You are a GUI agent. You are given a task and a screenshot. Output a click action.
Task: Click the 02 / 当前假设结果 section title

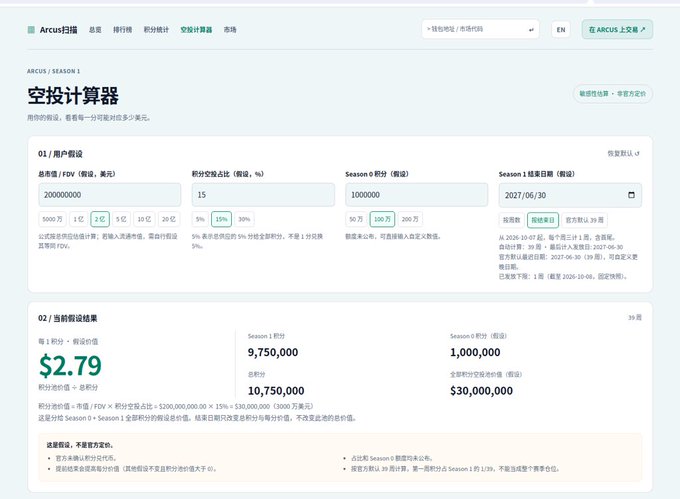pyautogui.click(x=68, y=318)
